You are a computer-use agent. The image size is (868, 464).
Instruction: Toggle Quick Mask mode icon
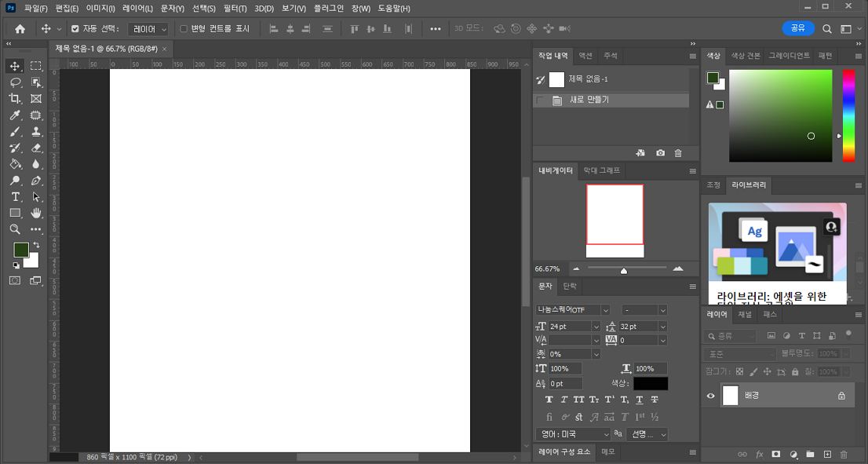pyautogui.click(x=15, y=281)
